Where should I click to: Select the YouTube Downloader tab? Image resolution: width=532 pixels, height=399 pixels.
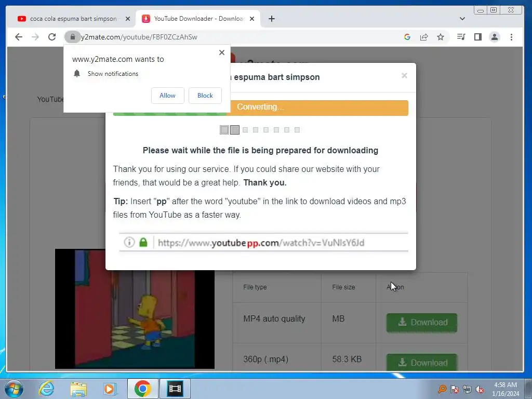pyautogui.click(x=198, y=19)
